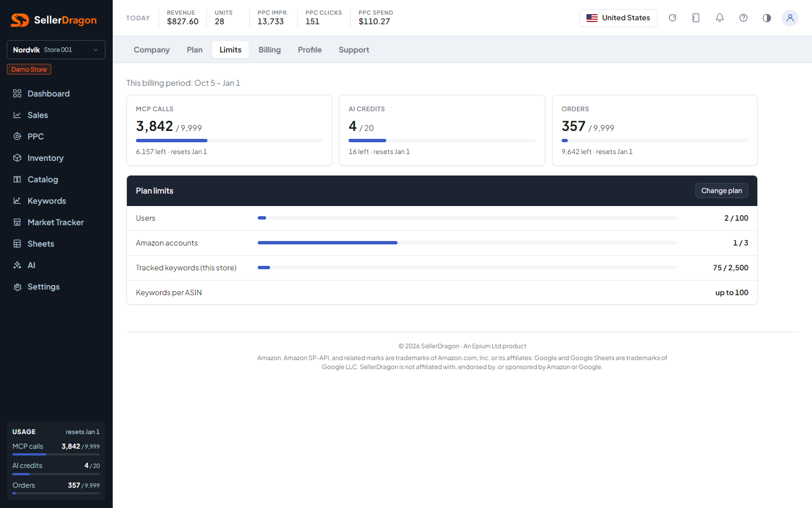The height and width of the screenshot is (508, 812).
Task: Navigate to Inventory
Action: 56,158
